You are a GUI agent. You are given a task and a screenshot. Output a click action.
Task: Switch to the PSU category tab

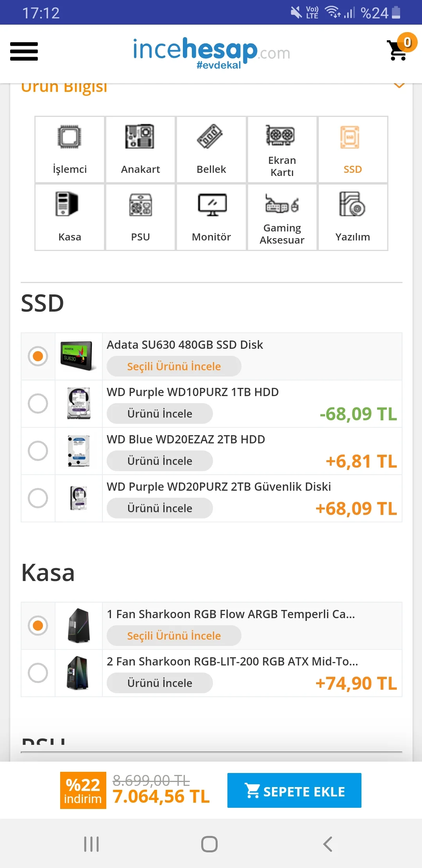coord(140,217)
